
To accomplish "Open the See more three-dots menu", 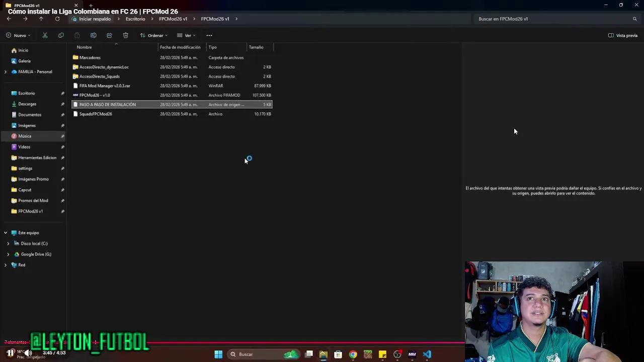I will pos(209,35).
